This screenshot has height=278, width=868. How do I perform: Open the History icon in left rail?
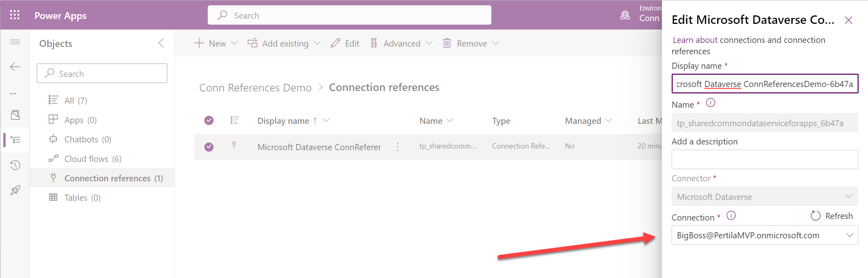pos(15,165)
